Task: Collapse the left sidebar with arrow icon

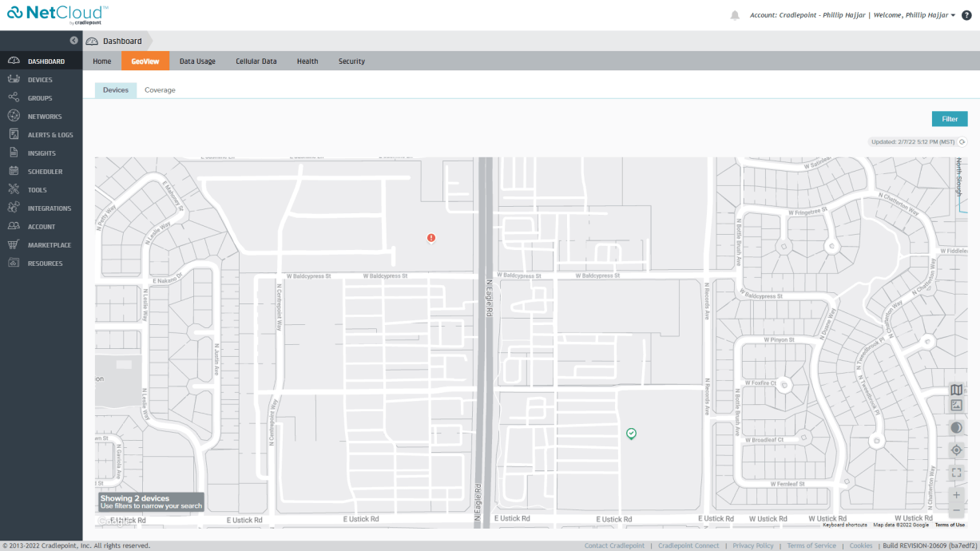Action: pyautogui.click(x=73, y=40)
